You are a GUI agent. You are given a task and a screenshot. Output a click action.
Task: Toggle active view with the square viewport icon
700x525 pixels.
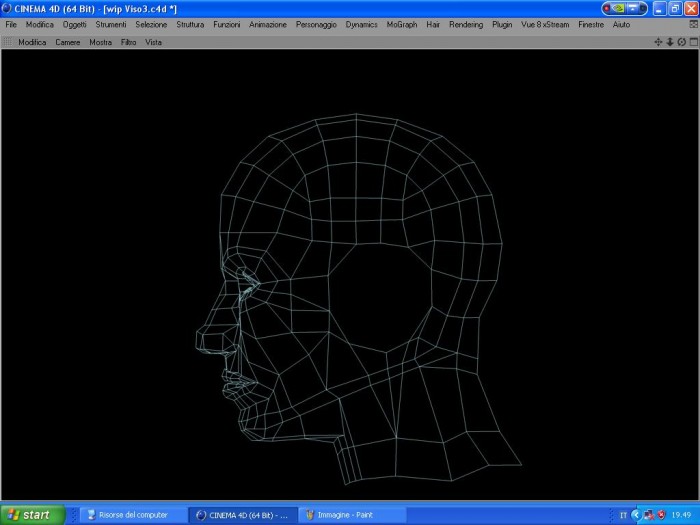click(x=693, y=42)
